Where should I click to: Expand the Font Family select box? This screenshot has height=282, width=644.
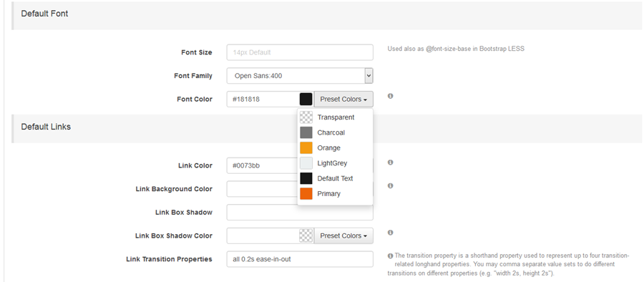[x=300, y=76]
